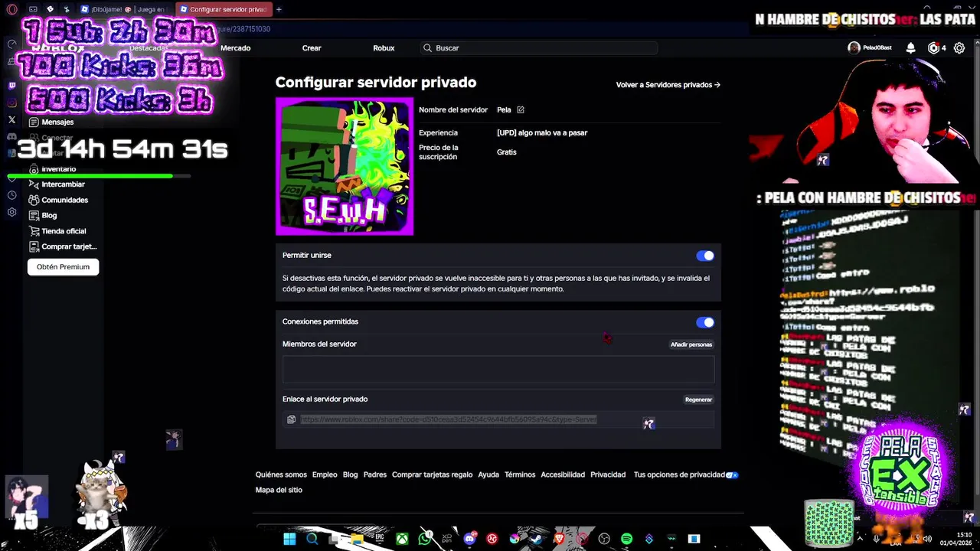Open the Xbox app in taskbar

pos(401,539)
